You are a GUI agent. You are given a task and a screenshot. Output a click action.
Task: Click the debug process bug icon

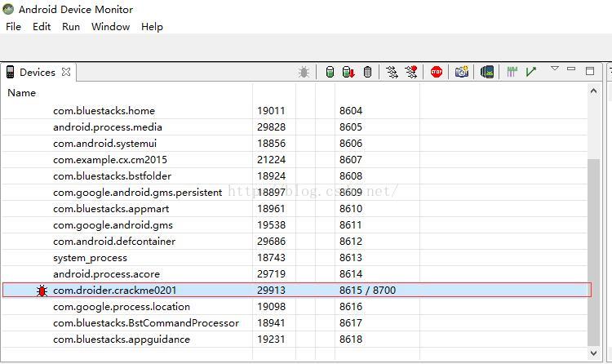(304, 73)
